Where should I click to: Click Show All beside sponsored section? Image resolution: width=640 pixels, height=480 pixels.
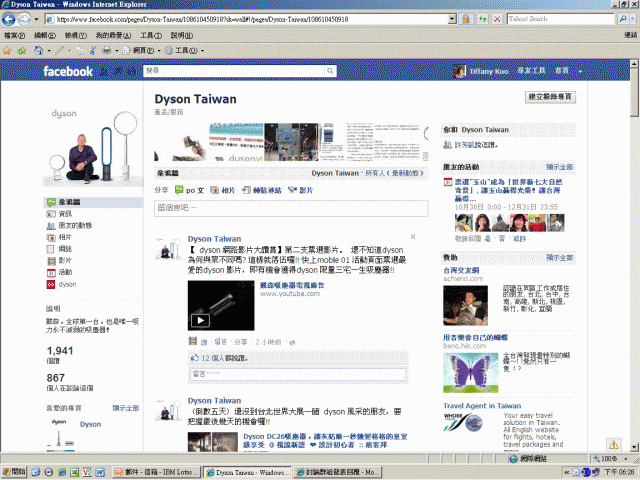tap(560, 258)
